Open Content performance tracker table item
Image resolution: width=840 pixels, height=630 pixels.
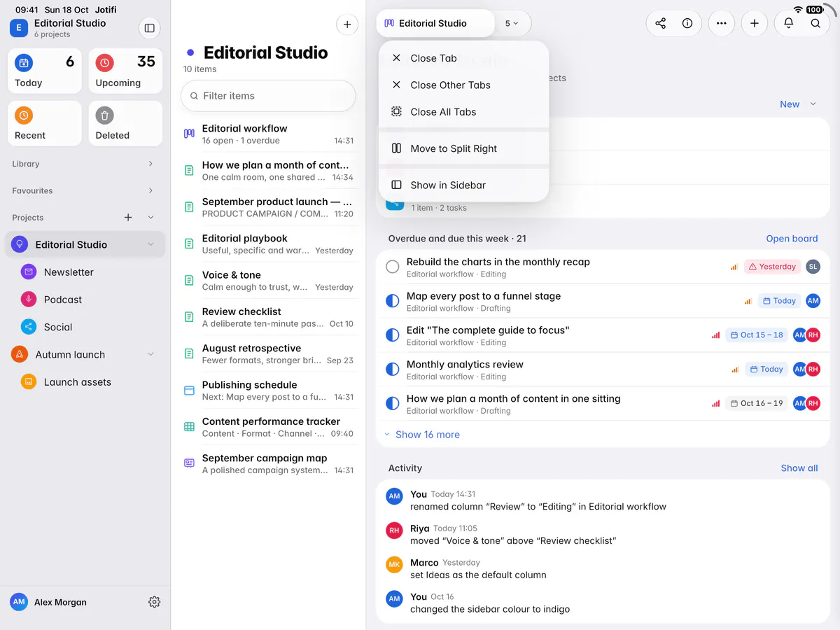[269, 427]
